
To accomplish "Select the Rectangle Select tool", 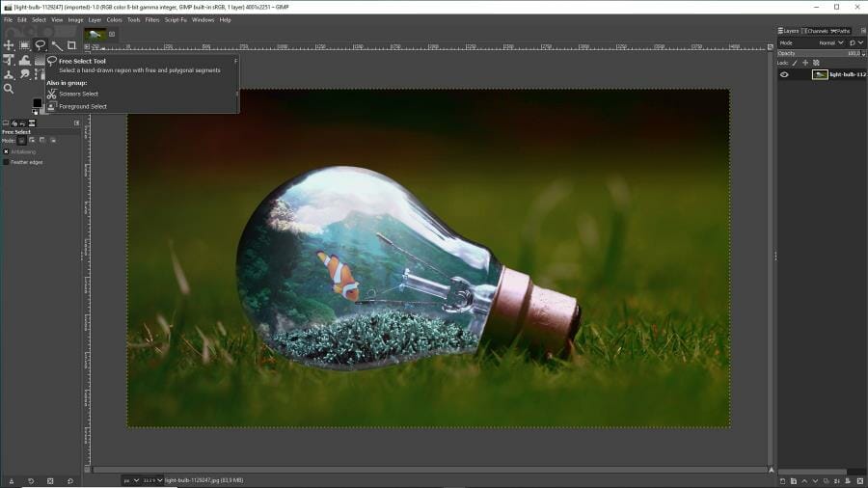I will 24,44.
